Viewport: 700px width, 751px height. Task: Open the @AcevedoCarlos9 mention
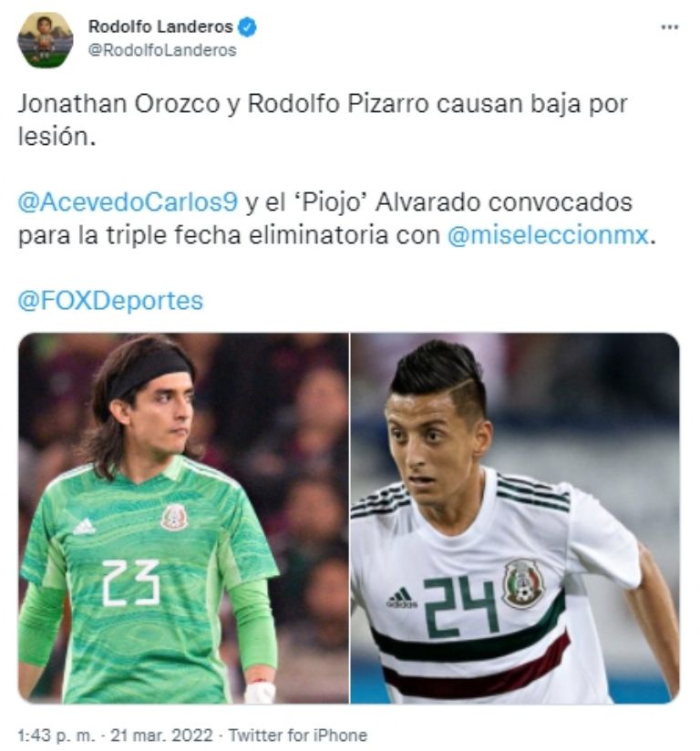point(128,202)
